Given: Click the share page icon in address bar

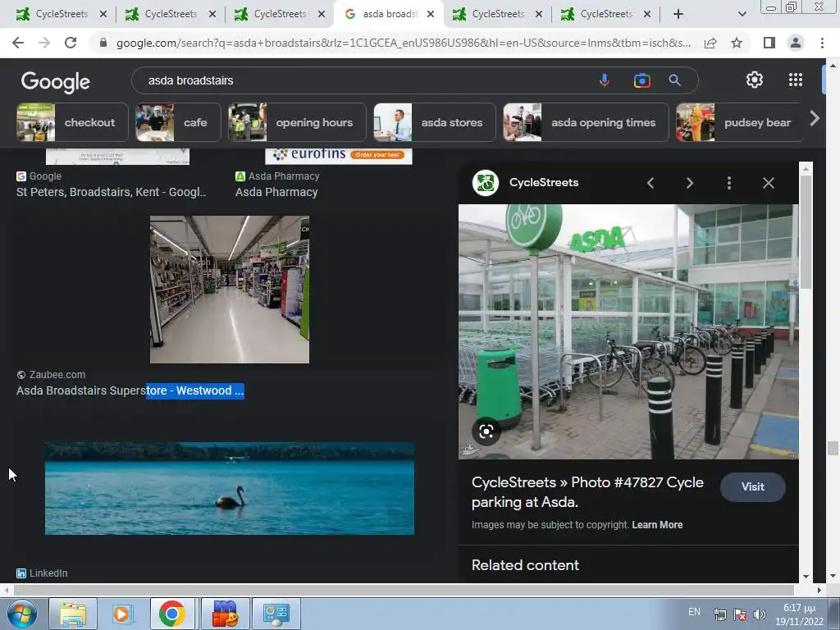Looking at the screenshot, I should 710,43.
